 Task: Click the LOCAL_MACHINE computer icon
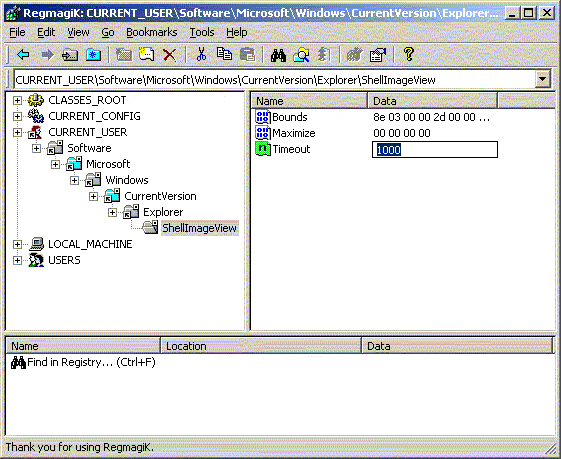click(36, 244)
